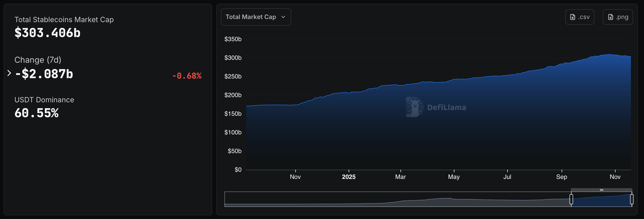Click the gray unselected area of the range overview
The height and width of the screenshot is (219, 644).
tap(385, 199)
